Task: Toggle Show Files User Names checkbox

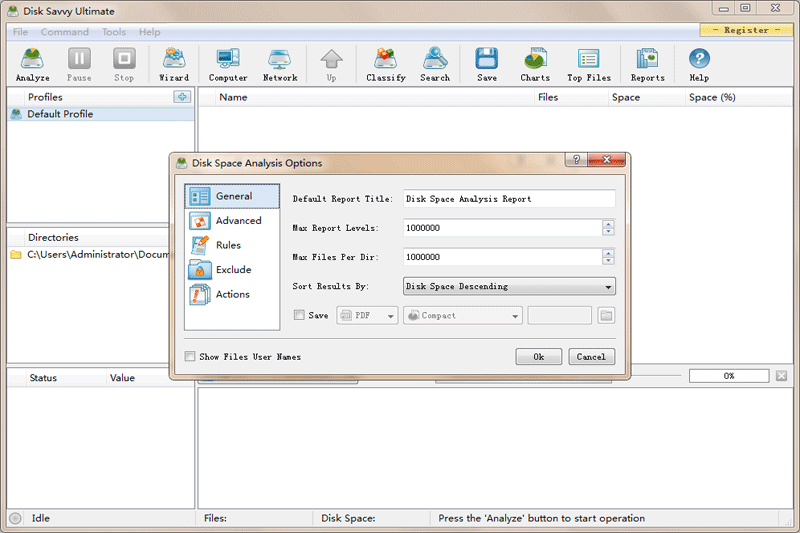Action: coord(191,357)
